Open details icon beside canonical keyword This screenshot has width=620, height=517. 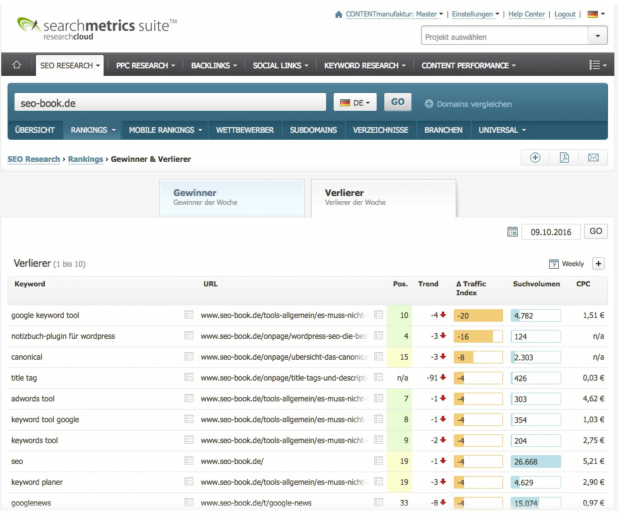pyautogui.click(x=189, y=357)
